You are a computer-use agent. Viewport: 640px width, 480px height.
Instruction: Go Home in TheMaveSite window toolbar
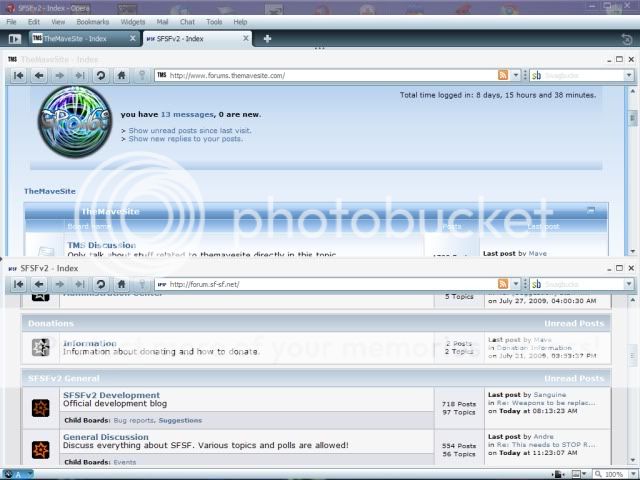(121, 76)
